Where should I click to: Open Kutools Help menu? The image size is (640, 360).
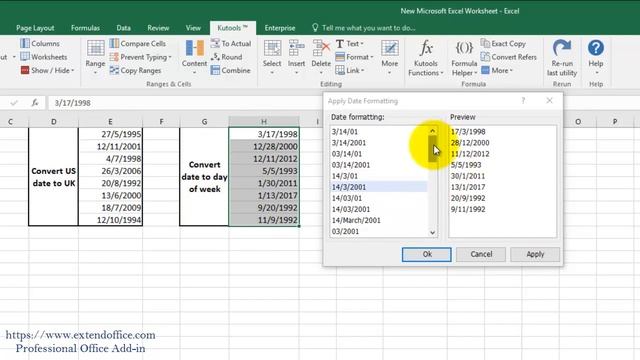(596, 57)
